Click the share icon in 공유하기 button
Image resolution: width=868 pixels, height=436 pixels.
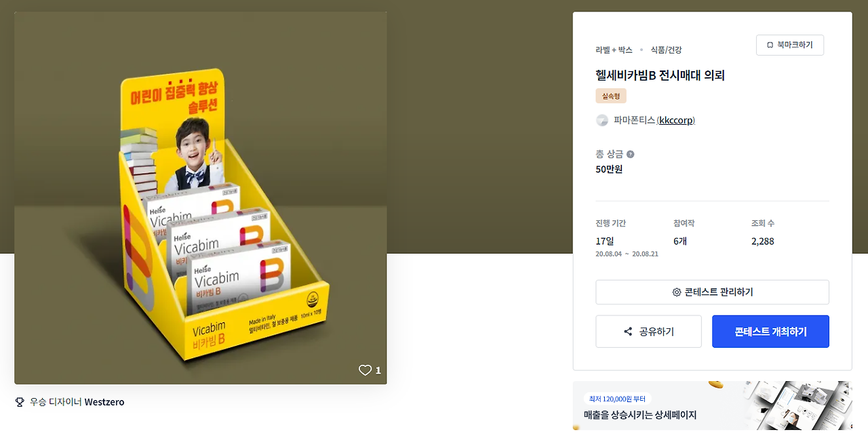pos(628,332)
